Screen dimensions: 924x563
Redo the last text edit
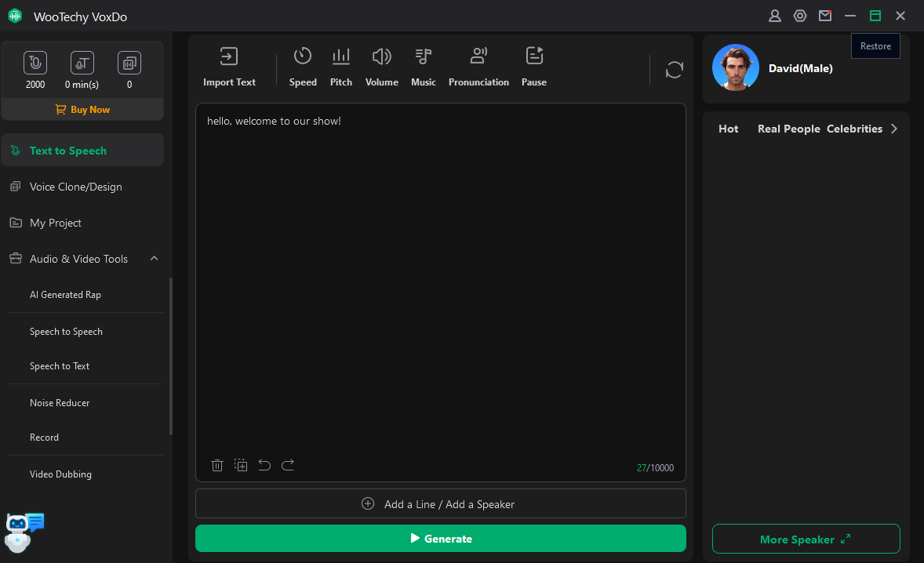pyautogui.click(x=288, y=465)
